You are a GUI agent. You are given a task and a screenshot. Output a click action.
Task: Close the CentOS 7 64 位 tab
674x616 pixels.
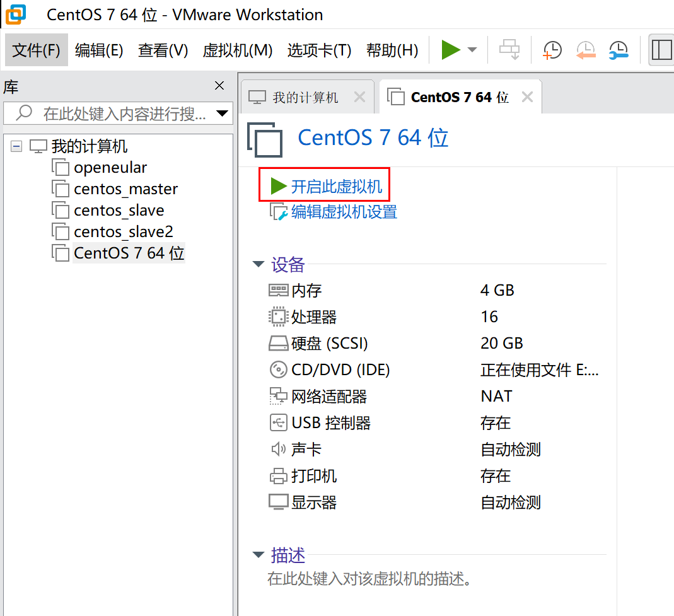(x=528, y=97)
